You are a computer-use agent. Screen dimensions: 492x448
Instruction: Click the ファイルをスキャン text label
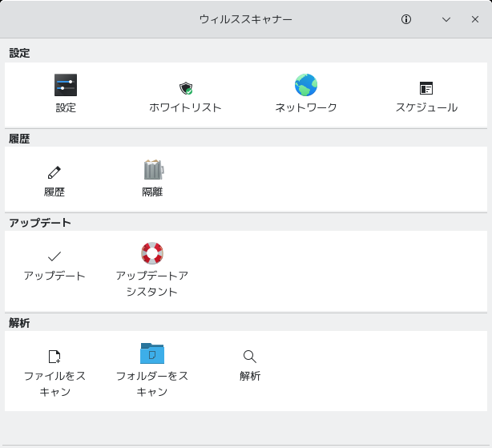(54, 384)
